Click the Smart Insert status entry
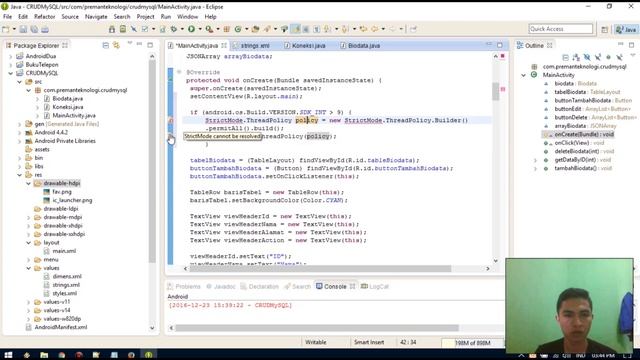The image size is (640, 360). click(369, 342)
